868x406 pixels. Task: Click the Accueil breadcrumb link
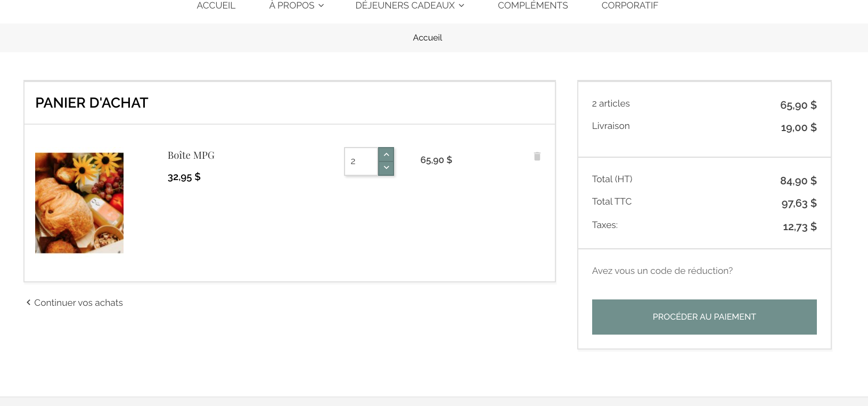pos(428,37)
